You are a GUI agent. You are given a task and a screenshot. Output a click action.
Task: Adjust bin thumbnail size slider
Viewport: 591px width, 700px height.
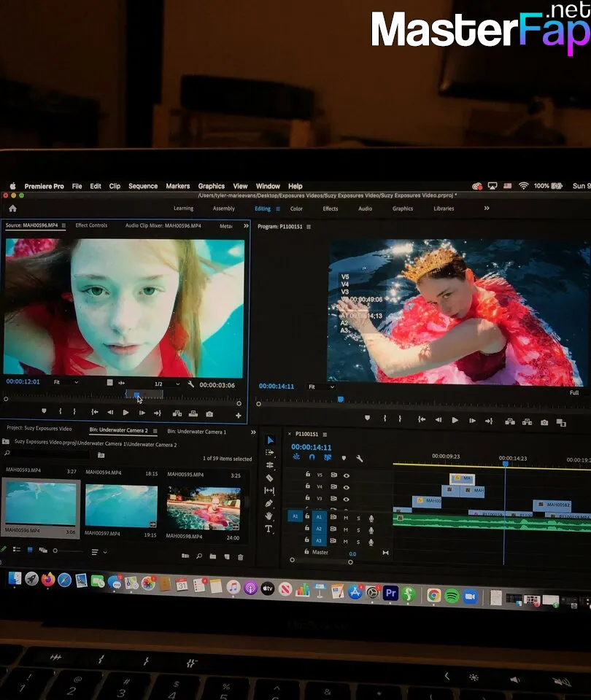coord(68,551)
